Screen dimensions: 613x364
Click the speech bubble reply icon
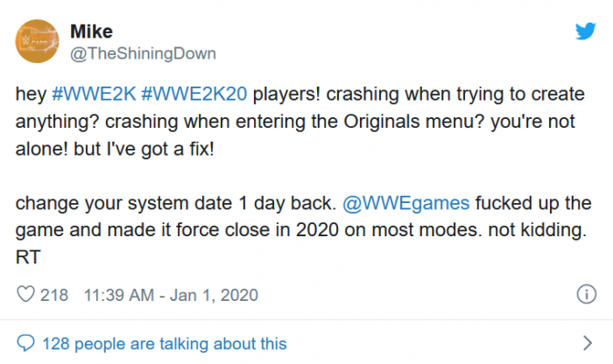pyautogui.click(x=26, y=344)
